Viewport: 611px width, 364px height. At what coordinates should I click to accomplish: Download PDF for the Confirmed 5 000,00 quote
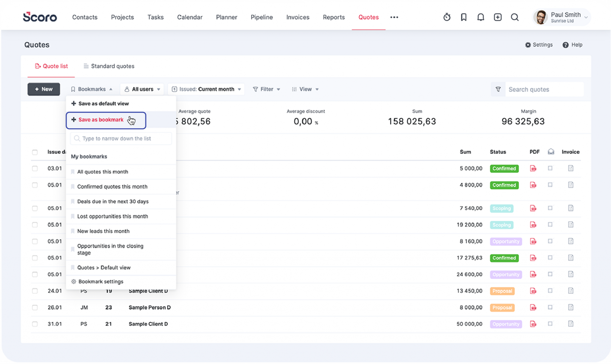click(533, 168)
